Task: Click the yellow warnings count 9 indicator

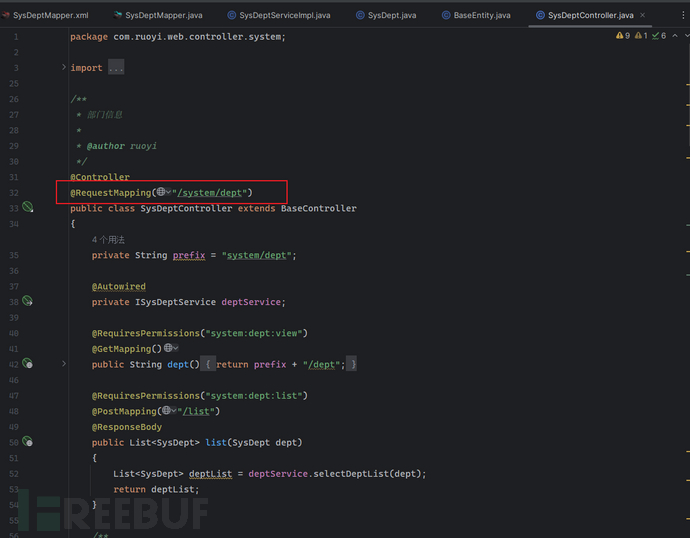Action: pos(623,36)
